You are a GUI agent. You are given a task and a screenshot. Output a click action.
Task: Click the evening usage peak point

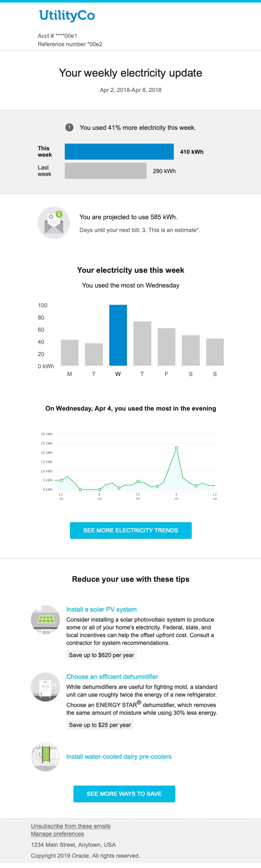pos(176,447)
